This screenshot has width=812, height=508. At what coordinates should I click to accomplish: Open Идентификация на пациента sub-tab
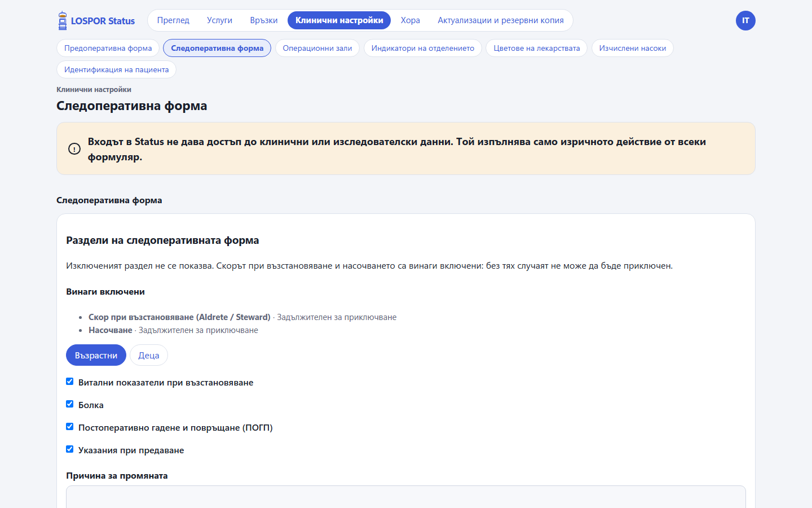(x=116, y=69)
